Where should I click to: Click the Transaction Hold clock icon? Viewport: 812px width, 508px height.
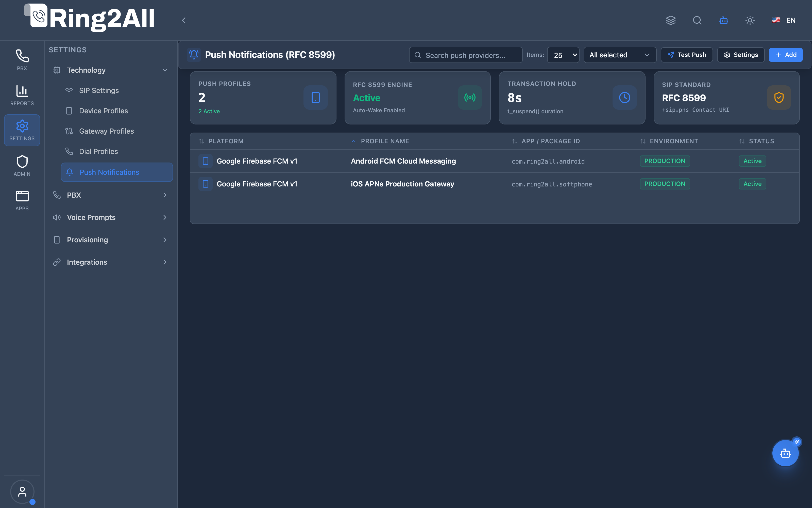[x=624, y=98]
